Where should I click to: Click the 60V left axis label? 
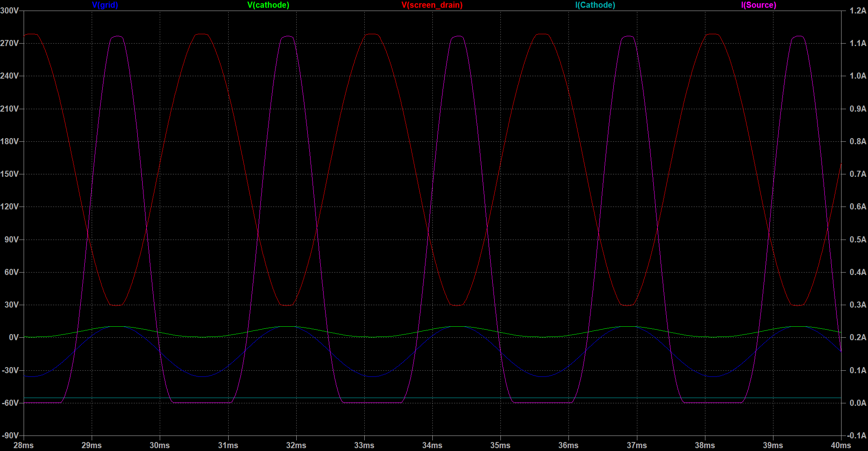tap(11, 272)
